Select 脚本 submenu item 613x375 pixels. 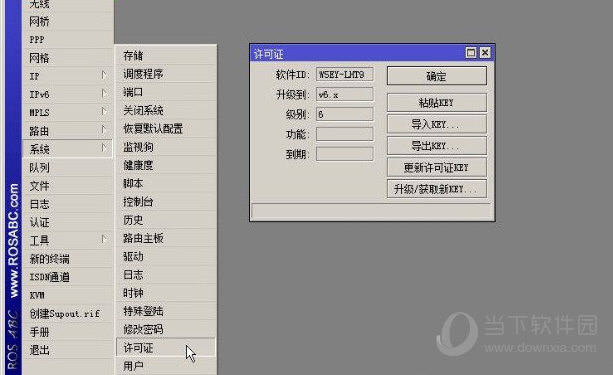[x=166, y=183]
